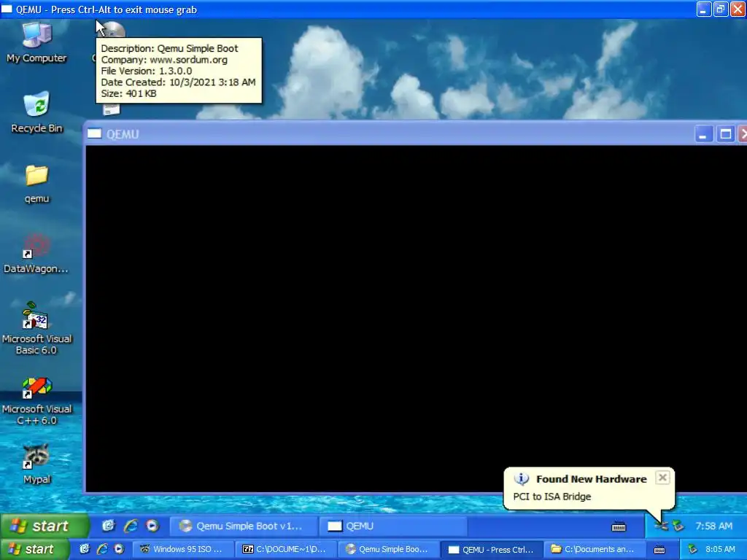Click host clock showing 8:05 AM
The height and width of the screenshot is (560, 747).
pyautogui.click(x=720, y=549)
